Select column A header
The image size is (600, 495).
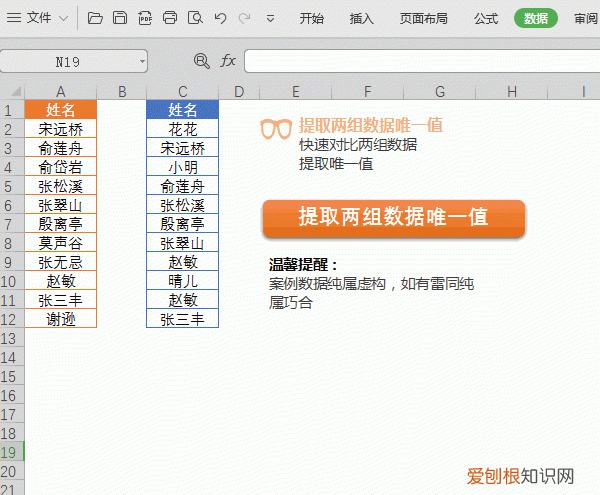pos(60,92)
